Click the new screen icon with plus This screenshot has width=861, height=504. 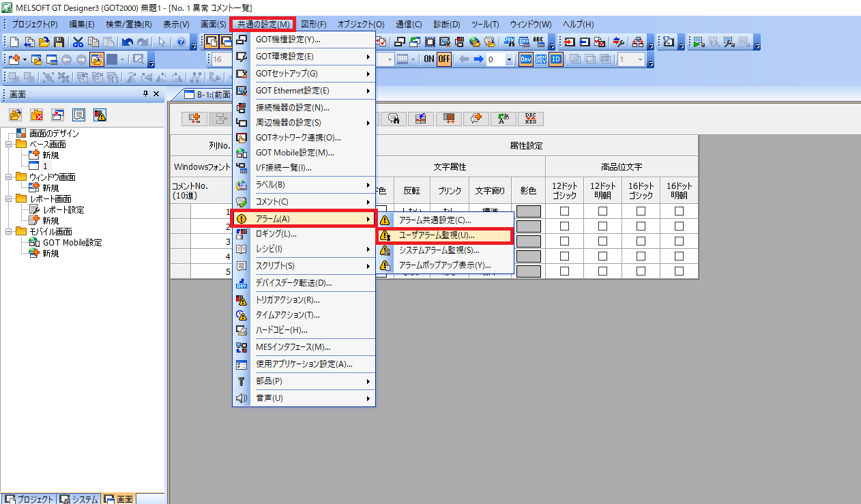point(15,59)
